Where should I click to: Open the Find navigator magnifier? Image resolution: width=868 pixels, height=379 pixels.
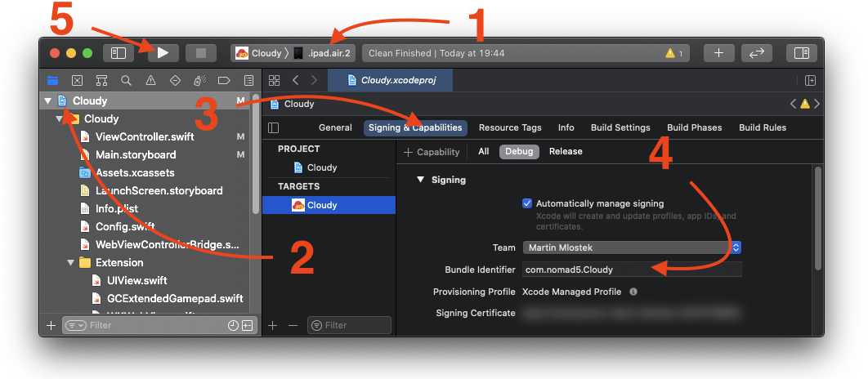pos(126,81)
